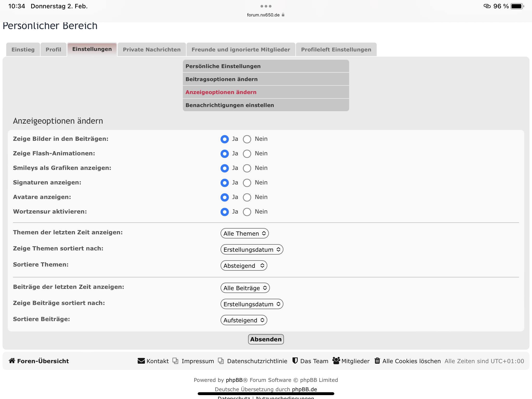Open the Alle Themen dropdown

(x=244, y=233)
